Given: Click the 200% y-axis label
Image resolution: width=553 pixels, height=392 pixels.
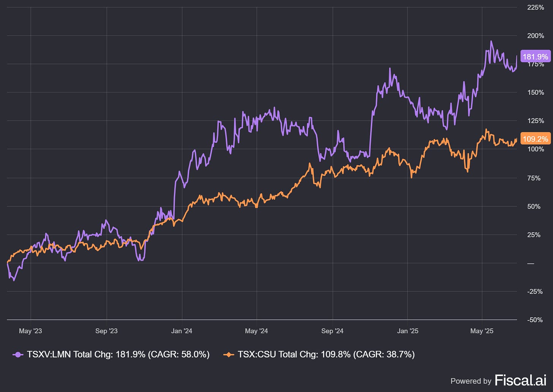Looking at the screenshot, I should (x=536, y=36).
